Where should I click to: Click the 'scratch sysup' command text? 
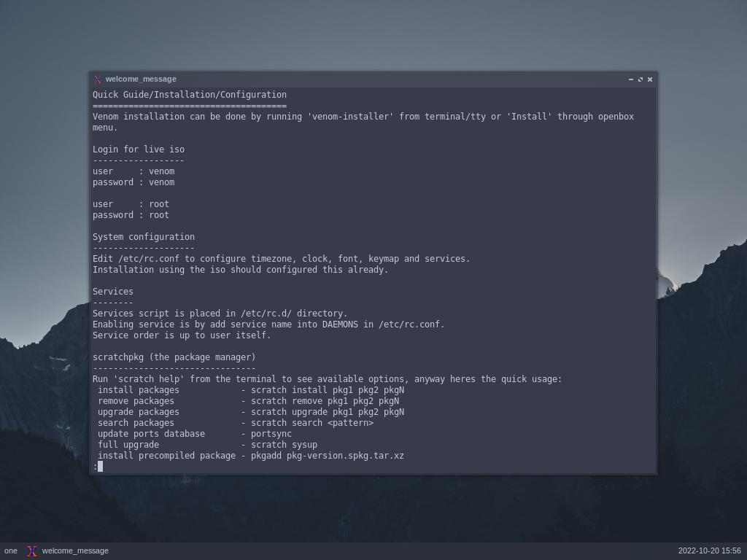[x=285, y=446]
